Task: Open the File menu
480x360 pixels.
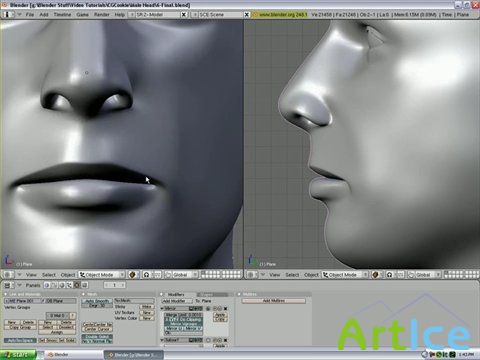Action: pos(30,15)
